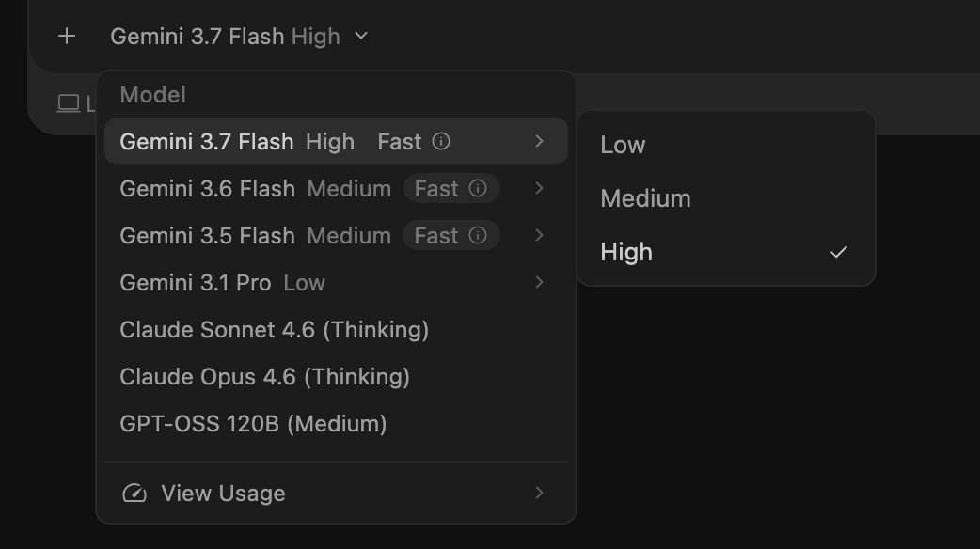Click the plus icon beside model name

(x=67, y=37)
